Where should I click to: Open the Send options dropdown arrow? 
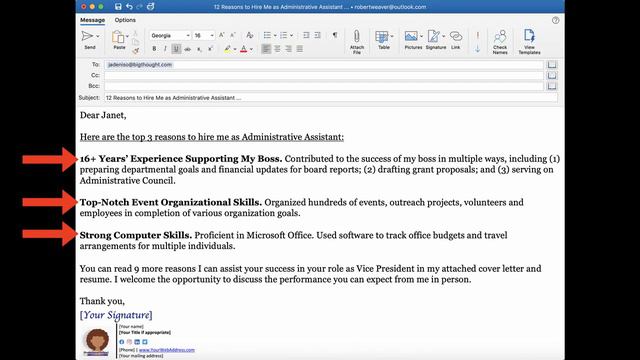pyautogui.click(x=98, y=36)
